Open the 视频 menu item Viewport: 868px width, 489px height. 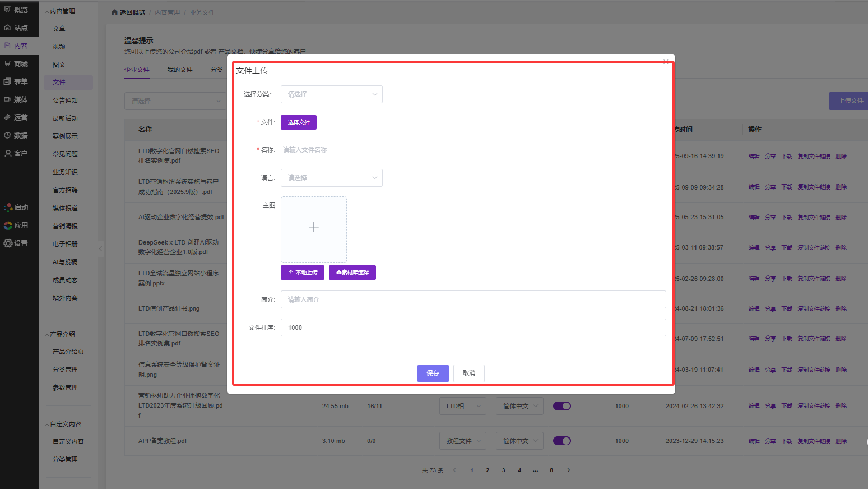tap(59, 47)
